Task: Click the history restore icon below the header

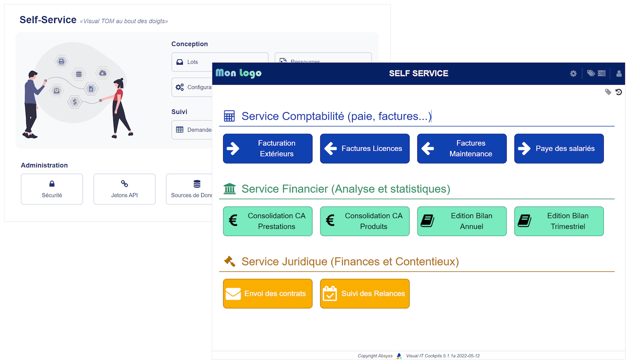Action: (x=619, y=92)
